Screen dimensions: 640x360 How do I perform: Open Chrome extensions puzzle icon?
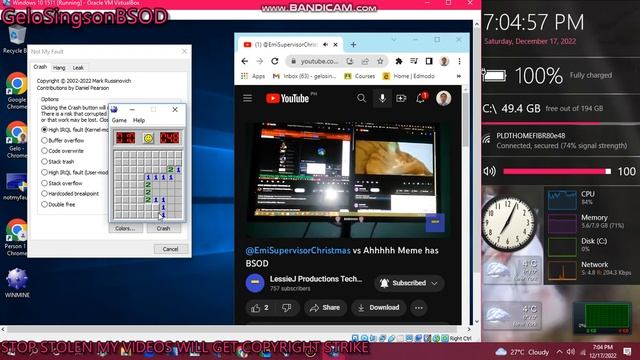tap(399, 61)
